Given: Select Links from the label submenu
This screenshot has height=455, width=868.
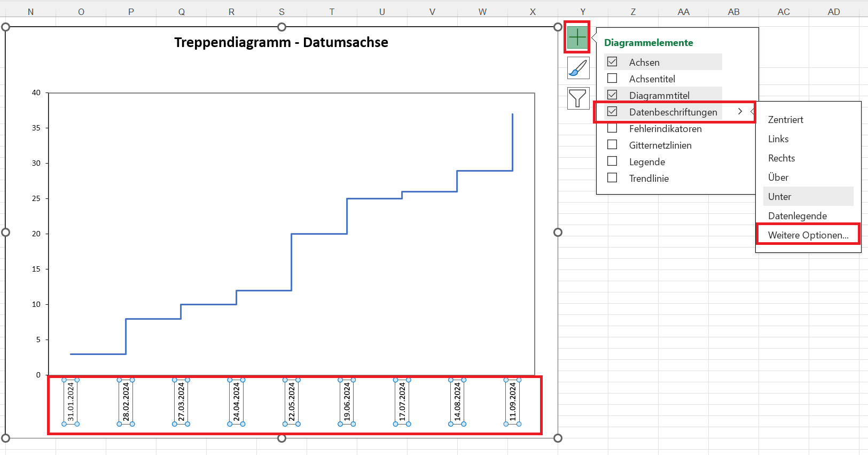Looking at the screenshot, I should click(x=778, y=139).
